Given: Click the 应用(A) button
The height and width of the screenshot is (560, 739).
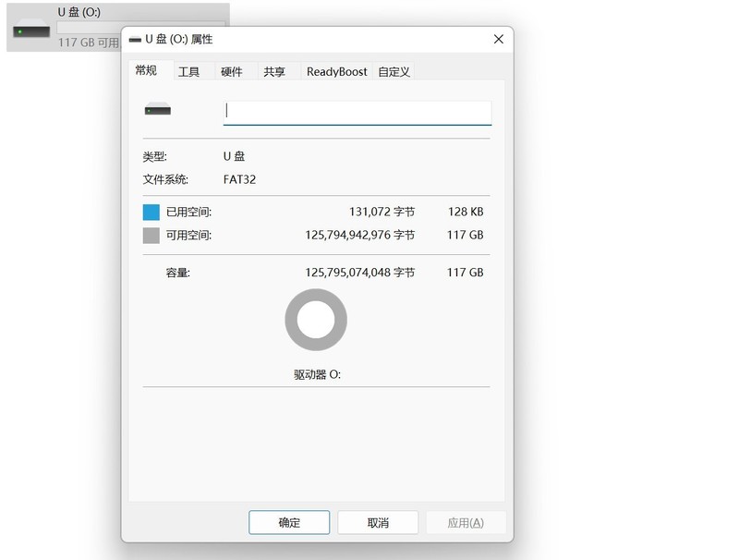Looking at the screenshot, I should [466, 522].
